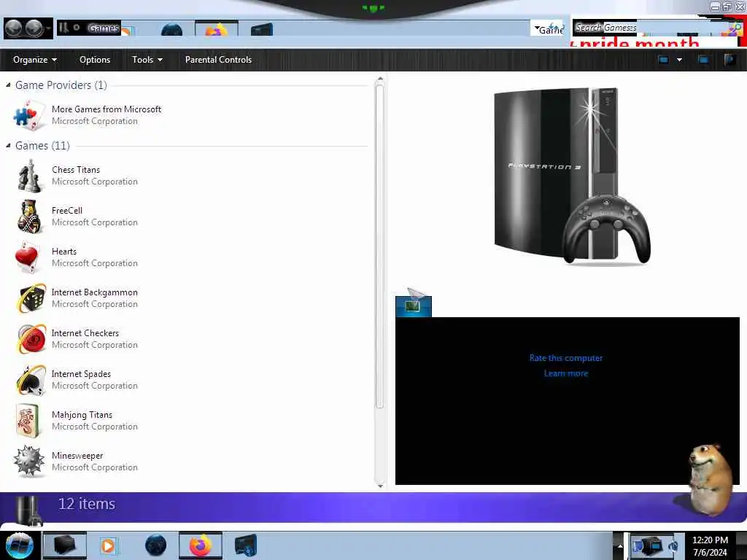Open Windows Media Player from taskbar

click(x=108, y=545)
